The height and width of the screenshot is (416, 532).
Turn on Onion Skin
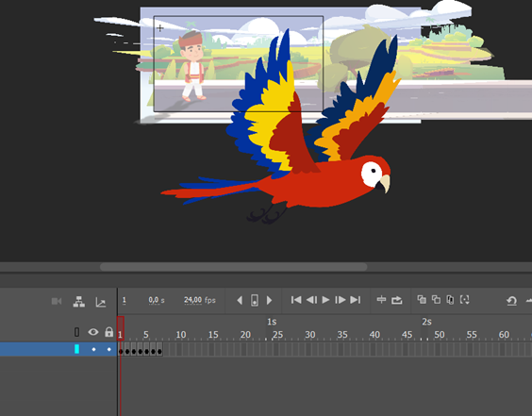point(422,300)
